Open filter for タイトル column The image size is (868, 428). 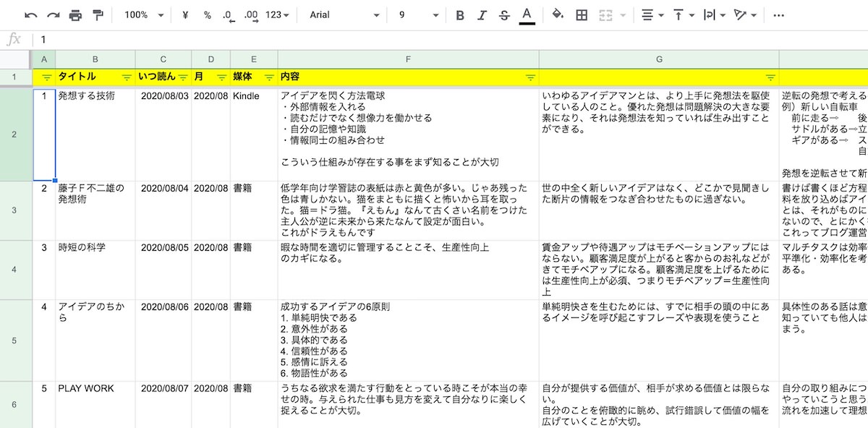click(x=127, y=77)
